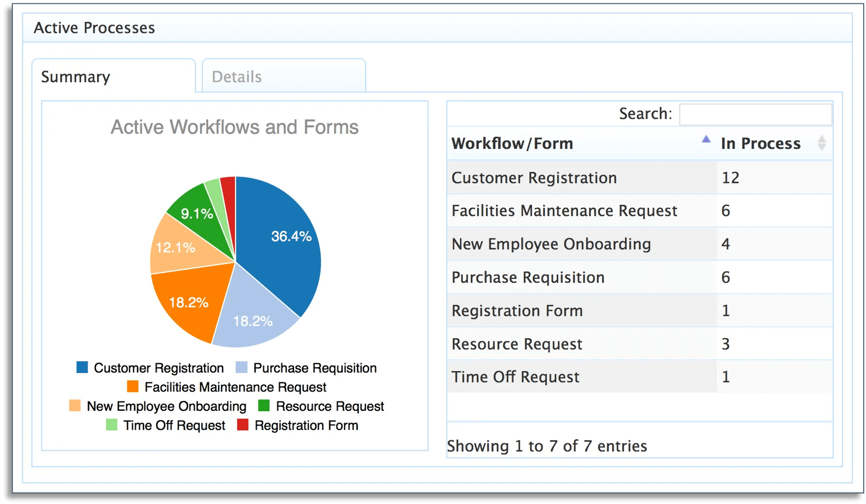Sort the In Process column using its sort arrows
Image resolution: width=866 pixels, height=504 pixels.
pyautogui.click(x=823, y=144)
